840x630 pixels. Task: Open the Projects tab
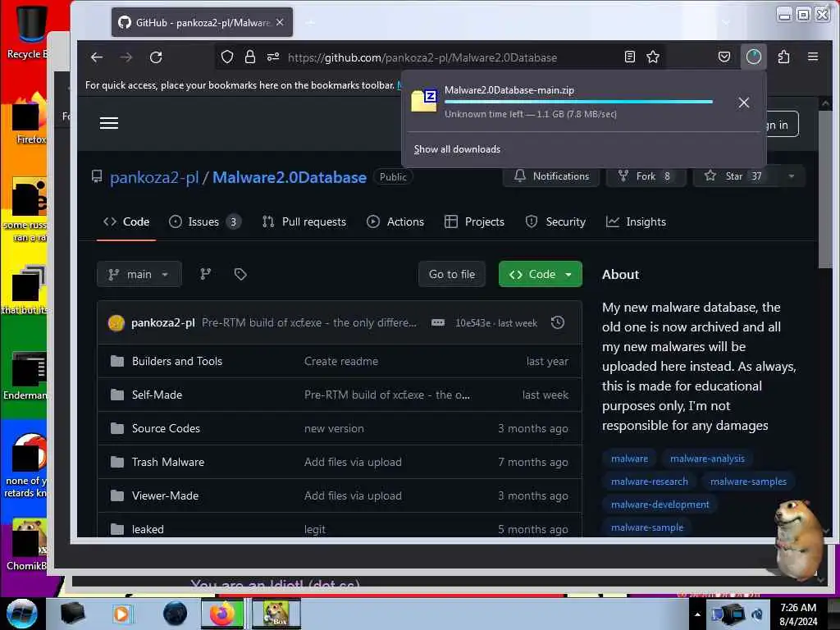[475, 221]
